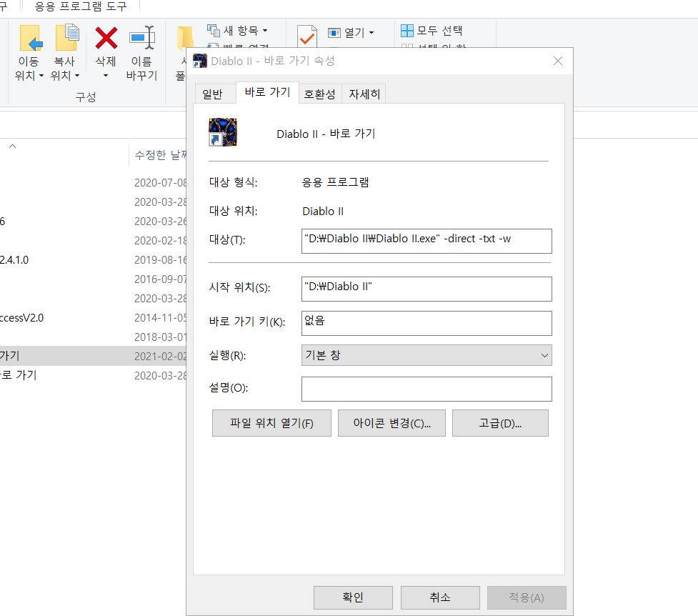Click the Diablo II shortcut icon in dialog
698x616 pixels.
click(x=223, y=132)
